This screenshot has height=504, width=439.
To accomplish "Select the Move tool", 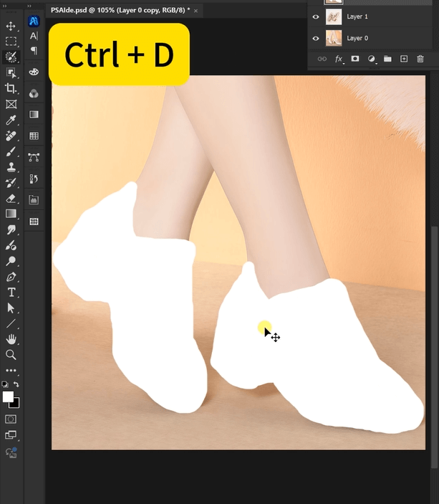I will [x=11, y=26].
